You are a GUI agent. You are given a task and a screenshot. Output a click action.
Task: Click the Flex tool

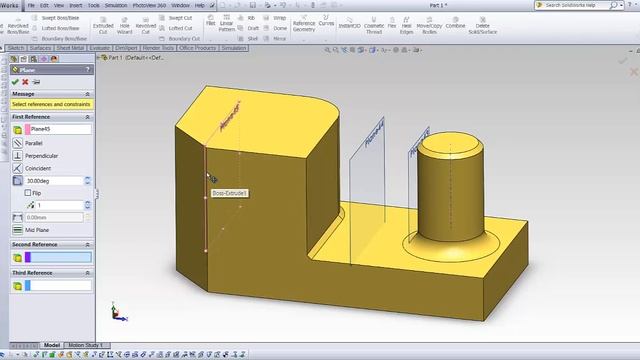click(x=392, y=23)
